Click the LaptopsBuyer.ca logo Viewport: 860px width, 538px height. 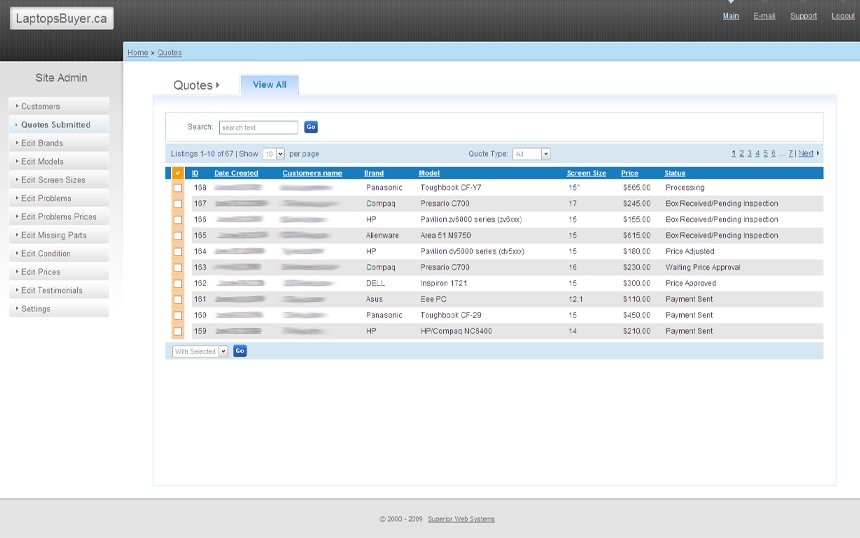click(x=61, y=18)
